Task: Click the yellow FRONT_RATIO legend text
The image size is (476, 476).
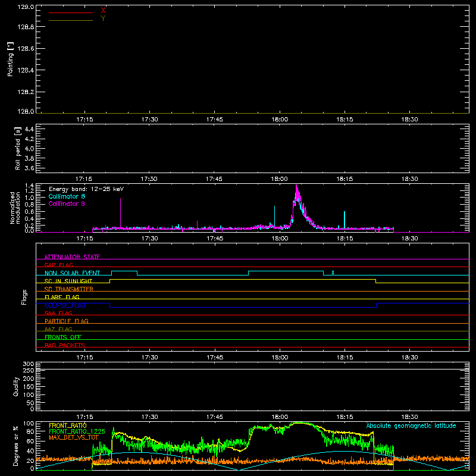Action: pyautogui.click(x=68, y=425)
